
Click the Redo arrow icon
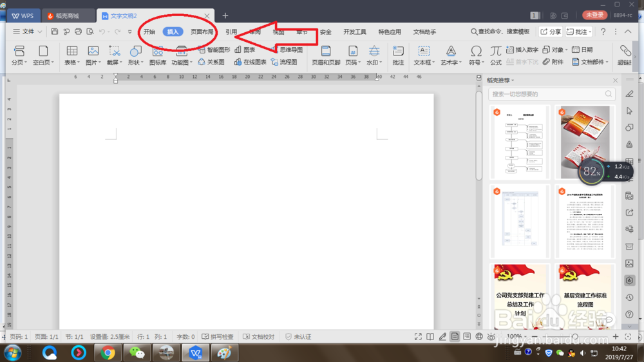tap(117, 32)
